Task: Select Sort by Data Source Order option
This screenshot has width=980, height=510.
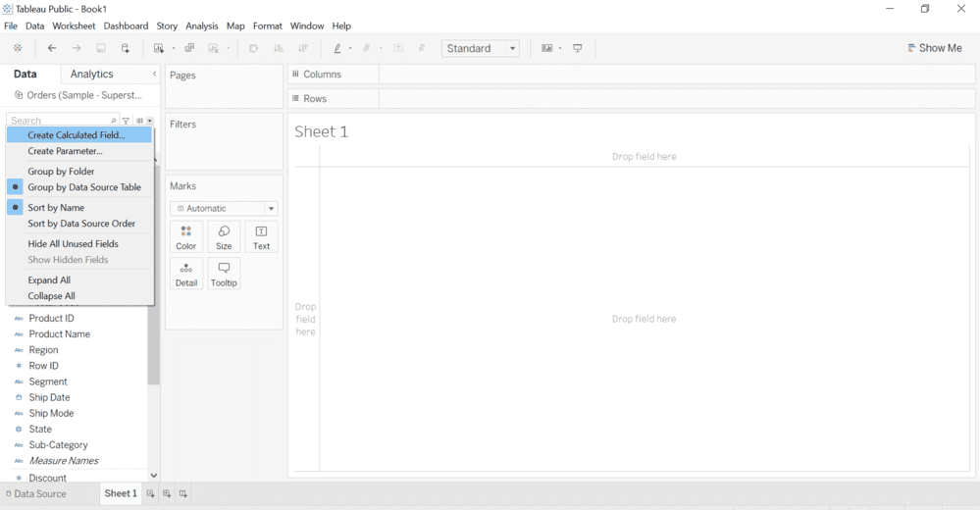Action: tap(79, 224)
